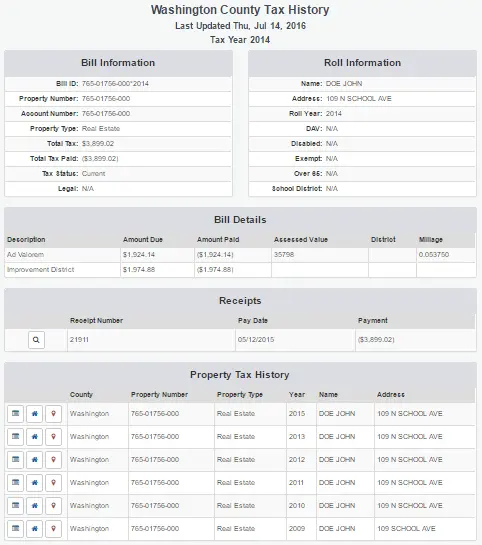Open tax bill icon for year 2012
The width and height of the screenshot is (482, 545).
(15, 459)
